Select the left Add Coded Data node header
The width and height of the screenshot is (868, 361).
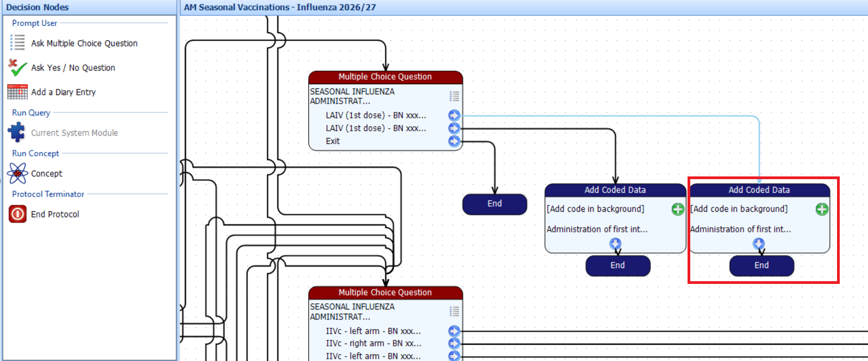click(x=615, y=190)
